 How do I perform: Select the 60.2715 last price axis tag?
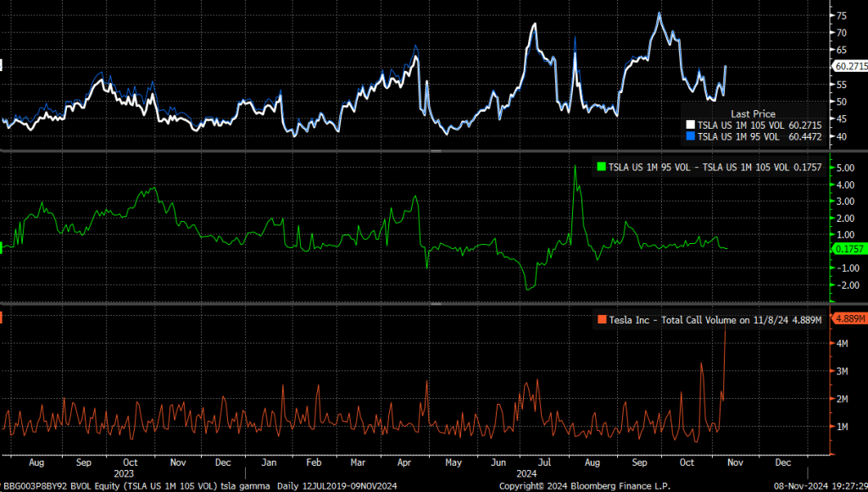pos(850,65)
